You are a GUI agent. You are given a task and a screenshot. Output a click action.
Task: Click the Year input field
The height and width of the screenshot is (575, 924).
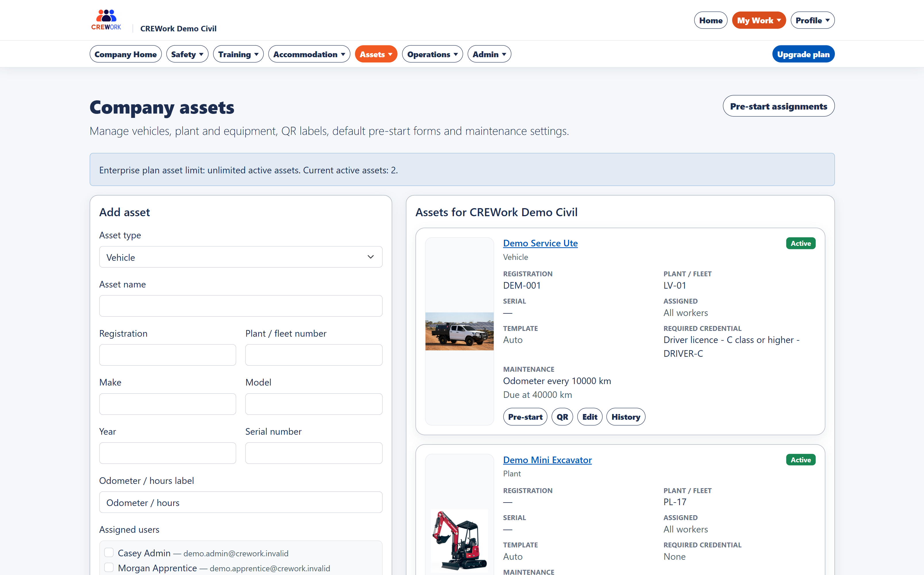(x=168, y=453)
